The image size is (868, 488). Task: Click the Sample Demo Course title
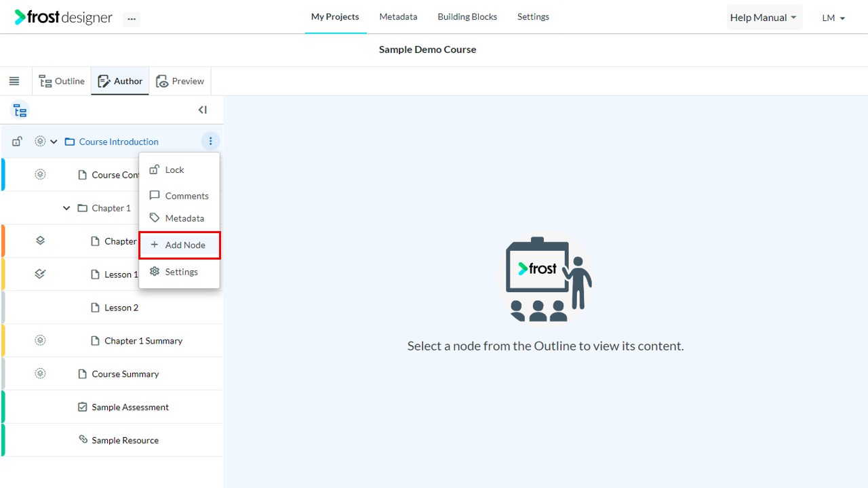pyautogui.click(x=427, y=49)
